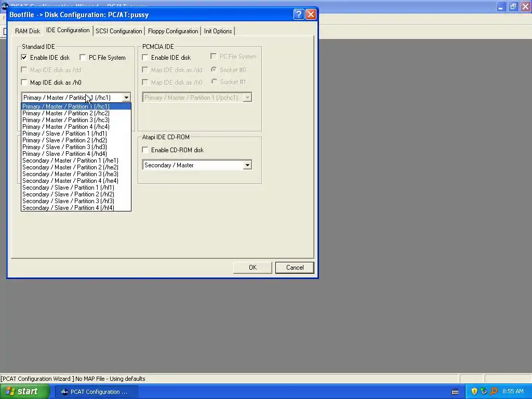Select the IDE Configuration tab

(x=68, y=30)
